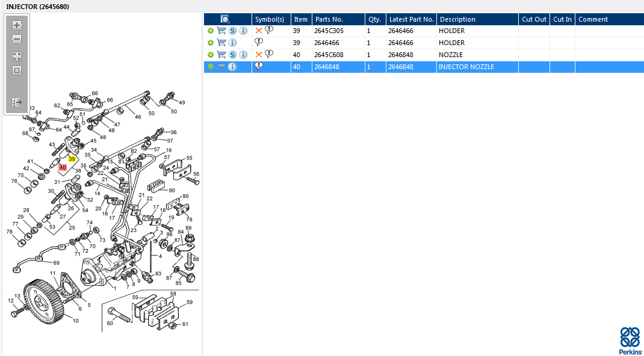Click the Cut In column header
This screenshot has width=644, height=356.
click(562, 19)
